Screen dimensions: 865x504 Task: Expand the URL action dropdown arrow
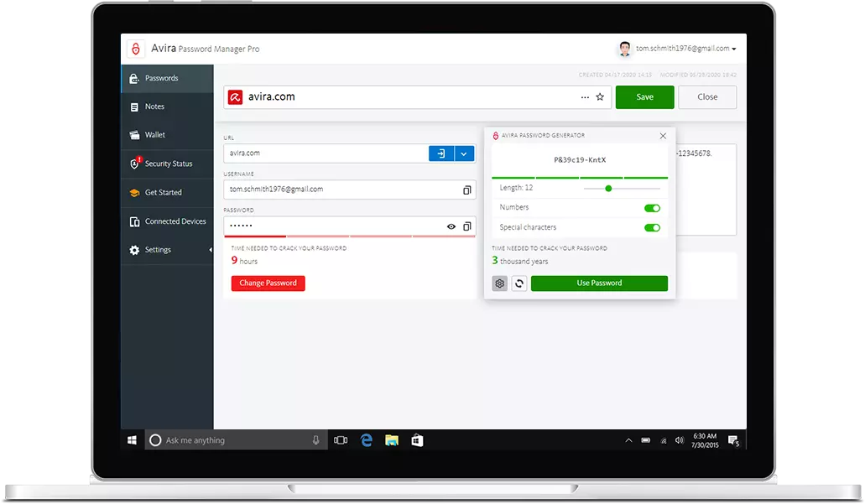(465, 153)
